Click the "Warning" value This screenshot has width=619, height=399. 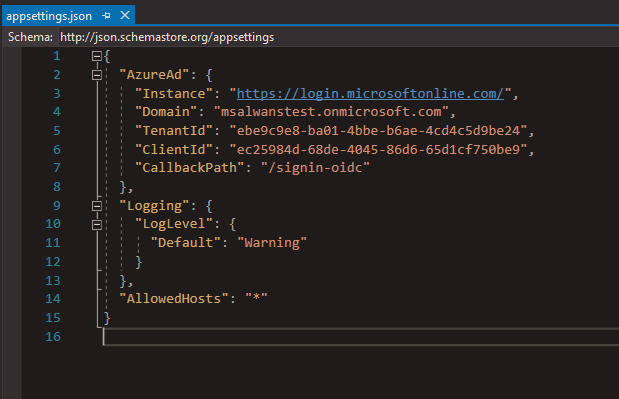tap(272, 242)
